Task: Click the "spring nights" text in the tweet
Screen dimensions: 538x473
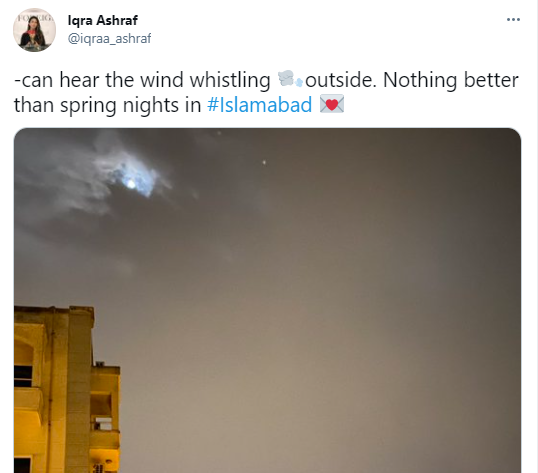Action: pos(119,105)
